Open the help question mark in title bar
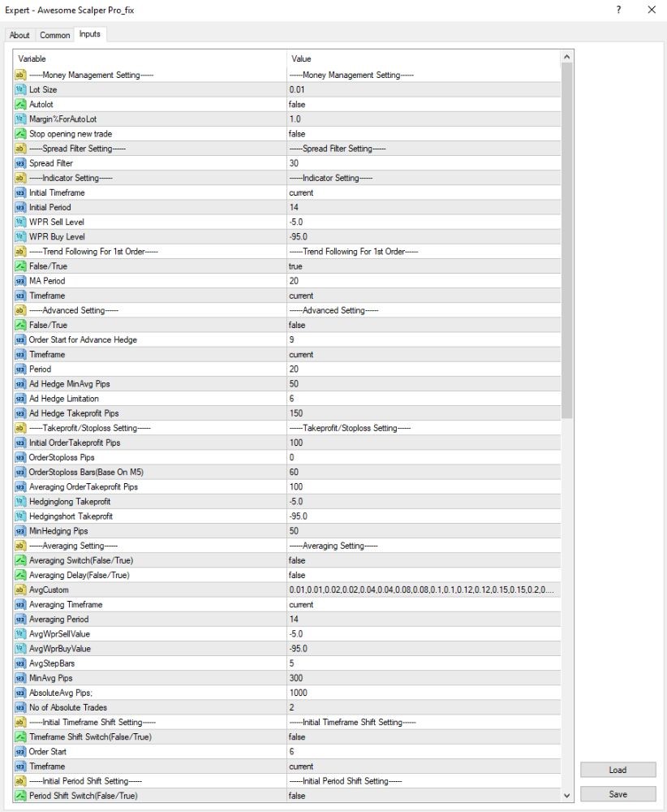667x812 pixels. tap(618, 10)
